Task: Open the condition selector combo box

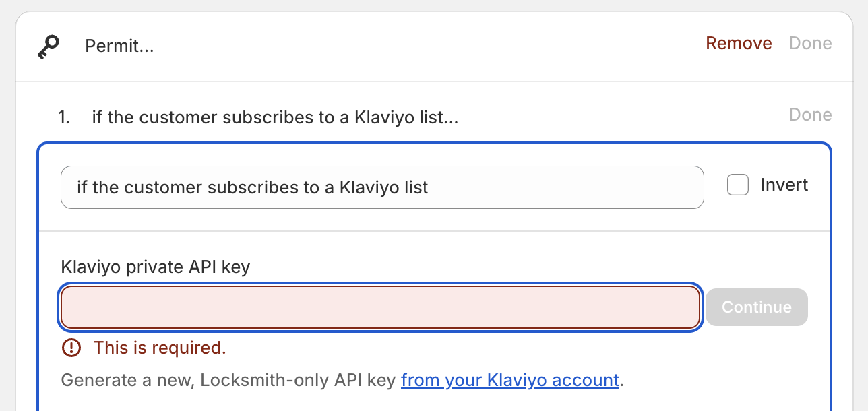Action: [382, 187]
